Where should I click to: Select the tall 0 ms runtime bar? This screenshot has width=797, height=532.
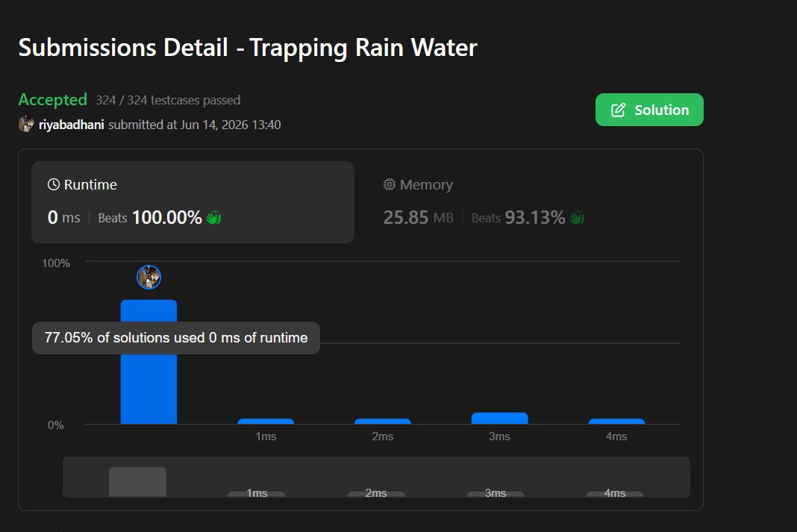click(x=149, y=362)
